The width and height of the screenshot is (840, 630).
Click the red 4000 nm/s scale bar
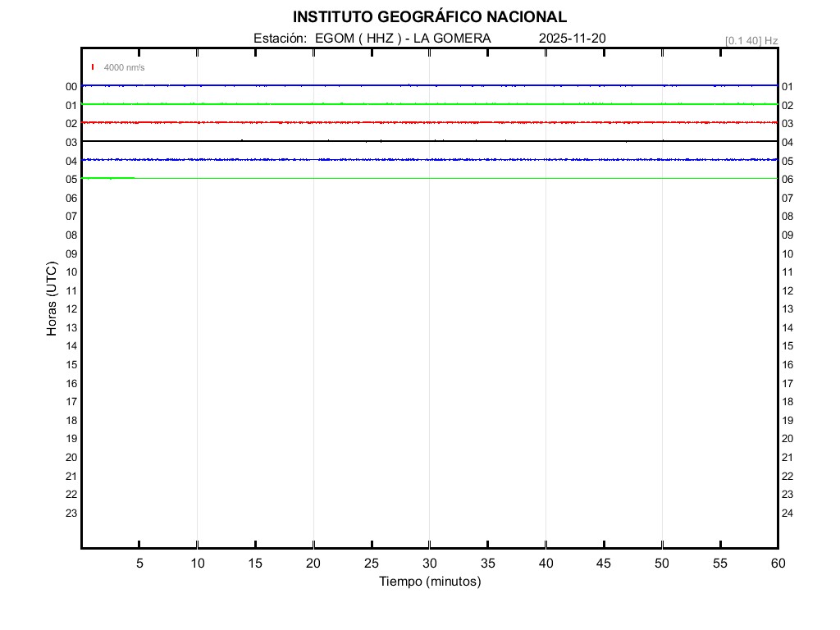[93, 67]
